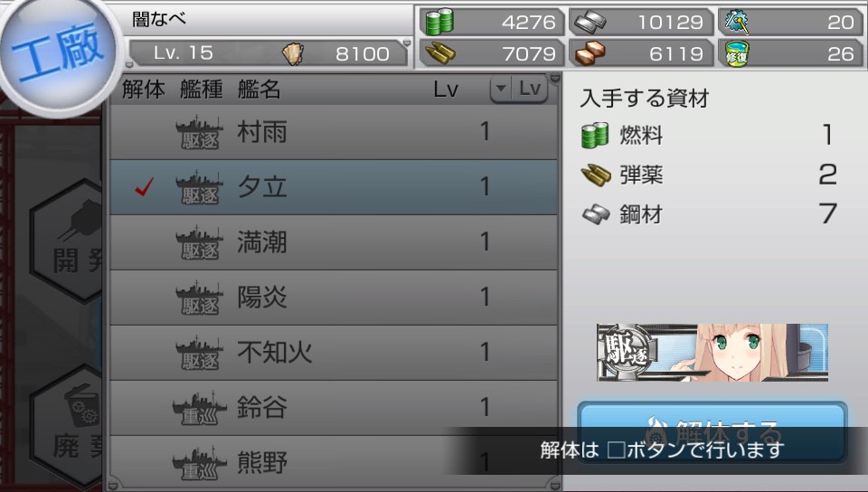
Task: Click the ammo bullets icon in resource bar
Action: 439,53
